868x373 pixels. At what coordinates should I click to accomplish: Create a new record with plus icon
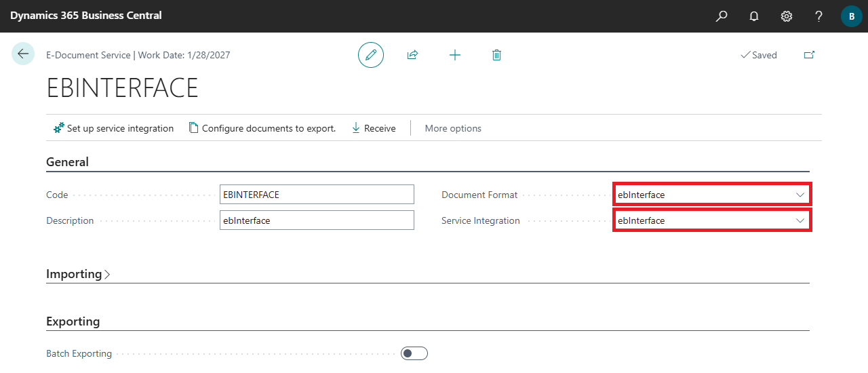(x=455, y=55)
